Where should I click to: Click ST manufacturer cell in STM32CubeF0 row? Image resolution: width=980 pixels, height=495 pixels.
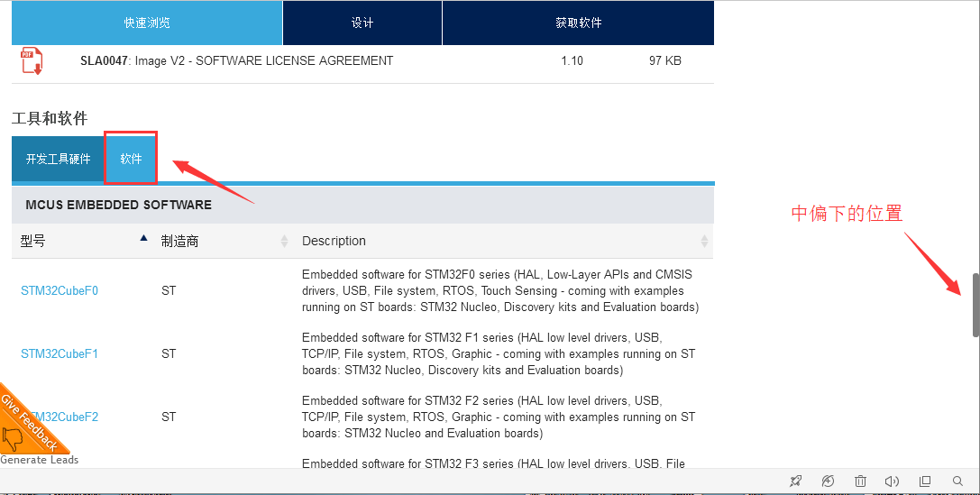pos(169,290)
